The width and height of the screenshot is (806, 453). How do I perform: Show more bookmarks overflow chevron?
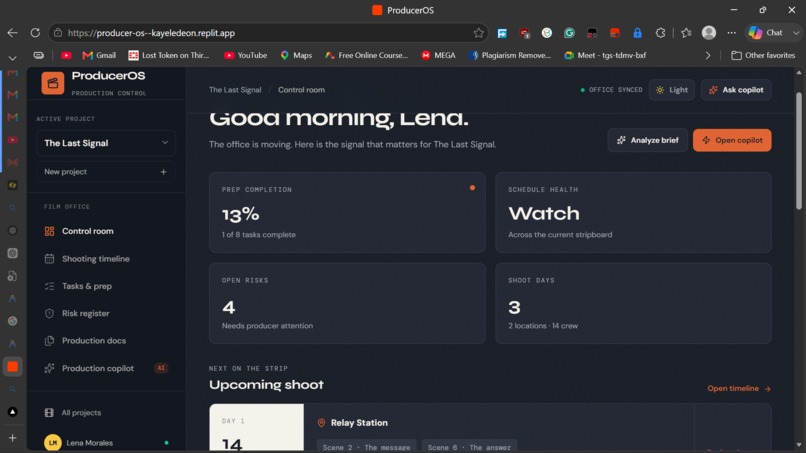coord(708,55)
